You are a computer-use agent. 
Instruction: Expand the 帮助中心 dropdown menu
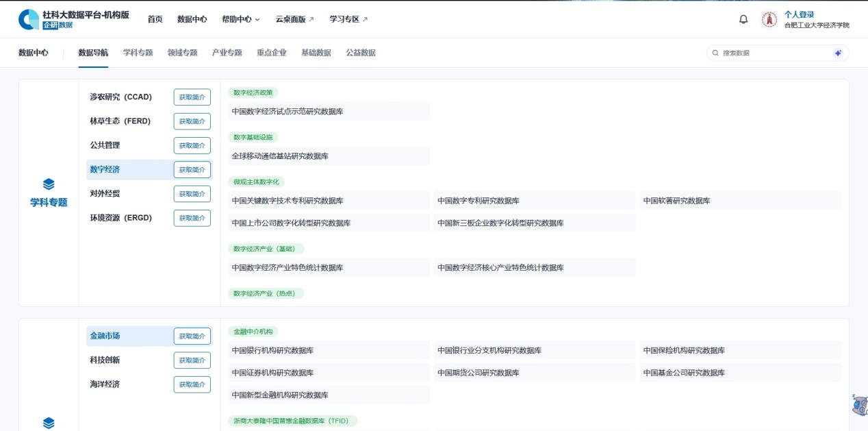[x=240, y=19]
